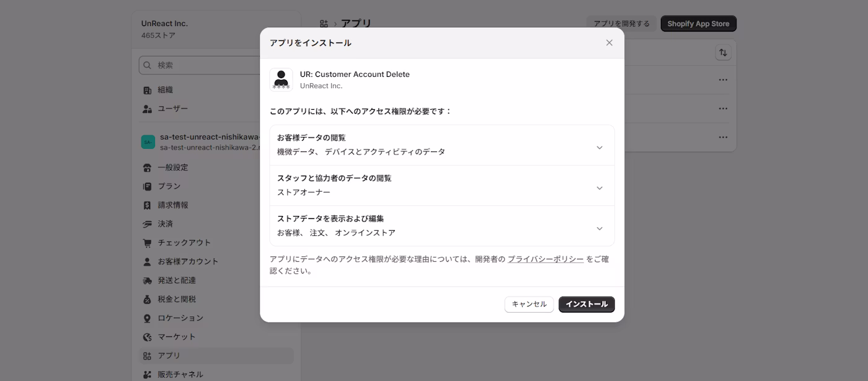The image size is (868, 381).
Task: Expand the スタッフと協力者のデータの閲覧 permission row
Action: [442, 186]
